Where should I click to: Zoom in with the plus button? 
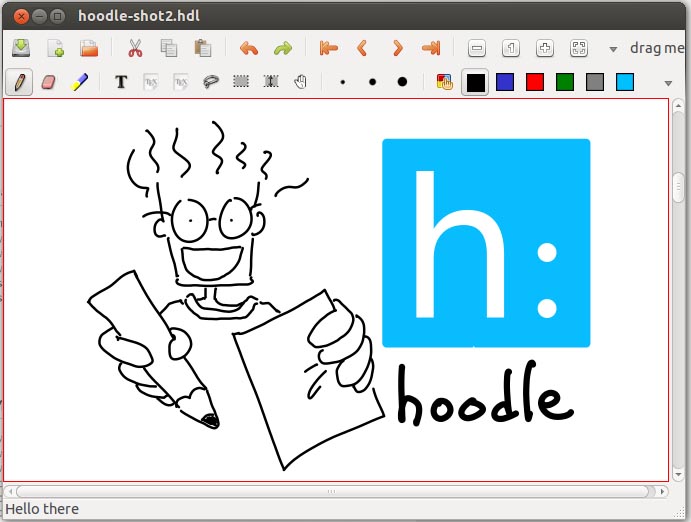click(x=545, y=48)
